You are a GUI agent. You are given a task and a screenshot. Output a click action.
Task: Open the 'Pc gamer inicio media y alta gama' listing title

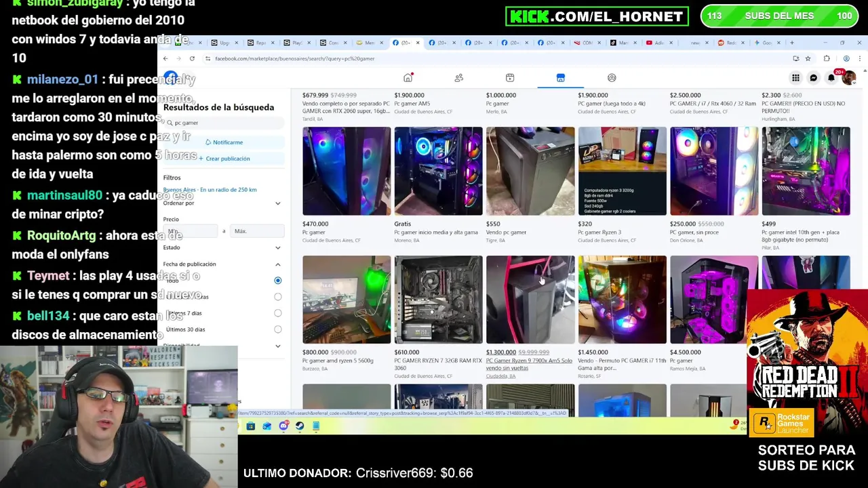436,232
